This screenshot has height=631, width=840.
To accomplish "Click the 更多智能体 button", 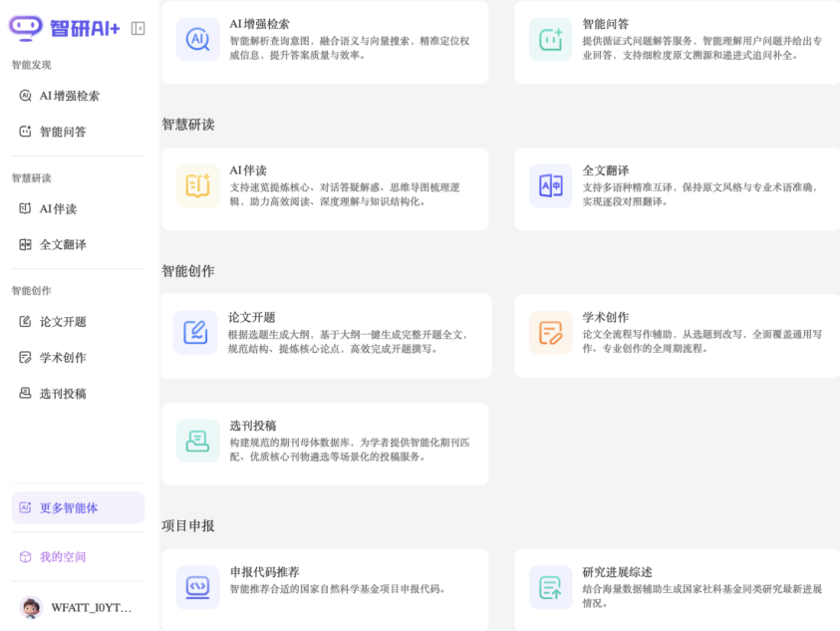I will [78, 507].
